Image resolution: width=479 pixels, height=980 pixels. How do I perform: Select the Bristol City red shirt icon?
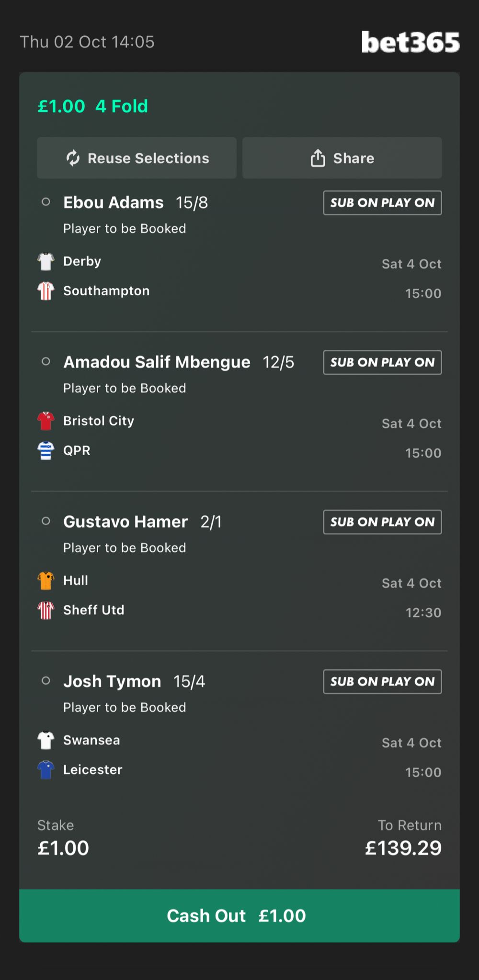click(x=46, y=421)
